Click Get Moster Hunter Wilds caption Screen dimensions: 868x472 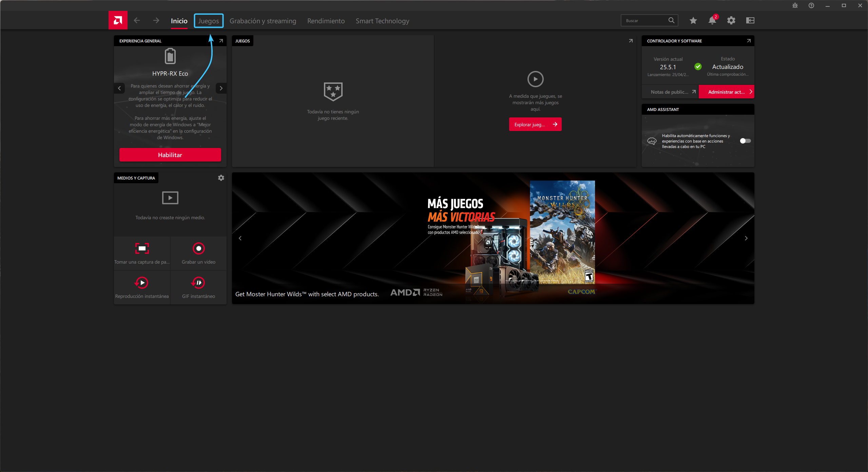(x=307, y=294)
